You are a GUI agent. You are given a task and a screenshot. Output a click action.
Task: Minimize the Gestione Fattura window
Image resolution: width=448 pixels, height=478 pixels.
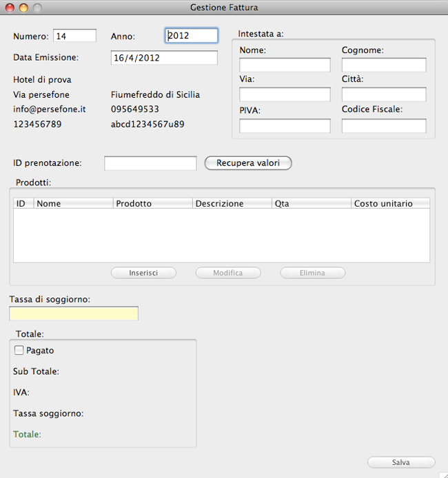(23, 8)
